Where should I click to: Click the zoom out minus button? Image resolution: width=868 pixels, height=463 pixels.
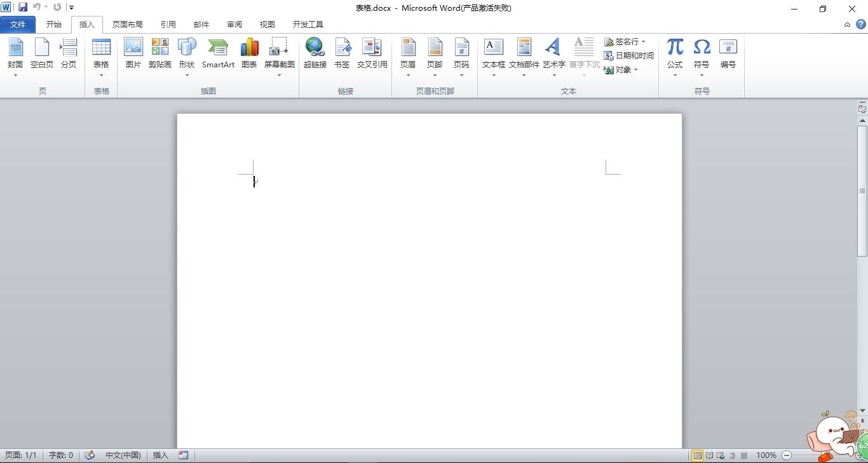787,455
